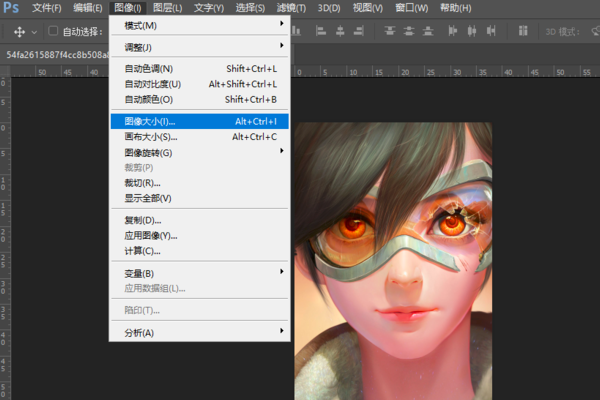Image resolution: width=600 pixels, height=400 pixels.
Task: Open the 3D(D) menu
Action: 329,8
